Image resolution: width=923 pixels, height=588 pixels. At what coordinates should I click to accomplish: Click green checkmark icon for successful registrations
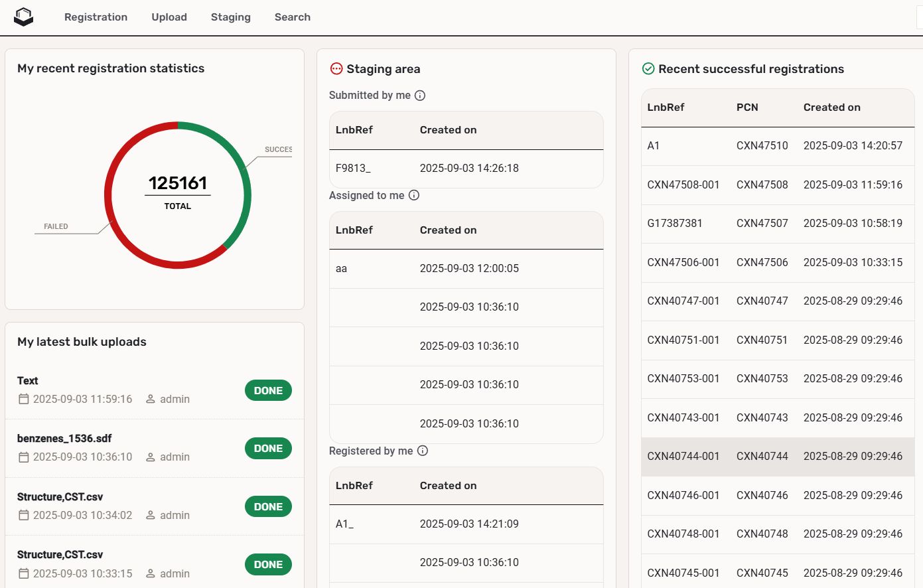coord(648,68)
